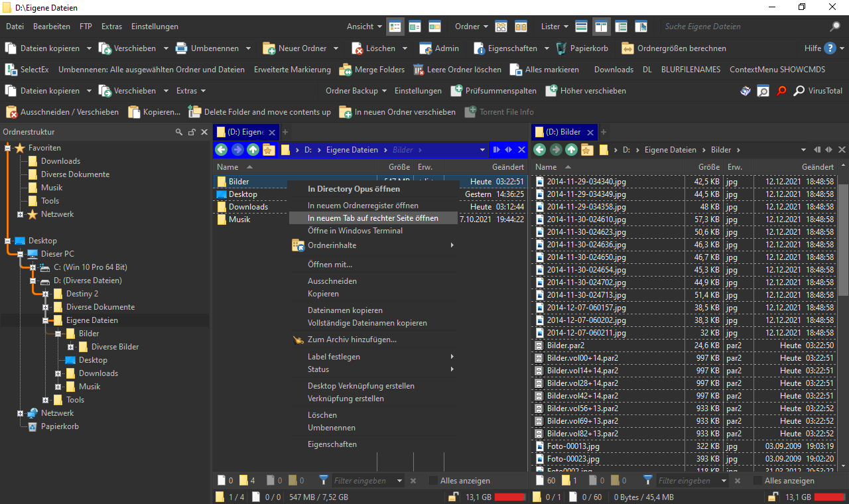Click the lock icon in right status bar
Image resolution: width=849 pixels, height=504 pixels.
coord(772,497)
